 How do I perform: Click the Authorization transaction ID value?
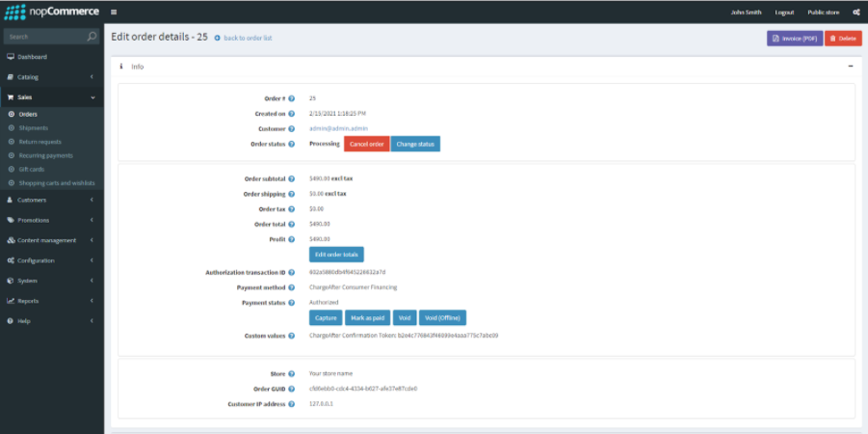(x=347, y=273)
